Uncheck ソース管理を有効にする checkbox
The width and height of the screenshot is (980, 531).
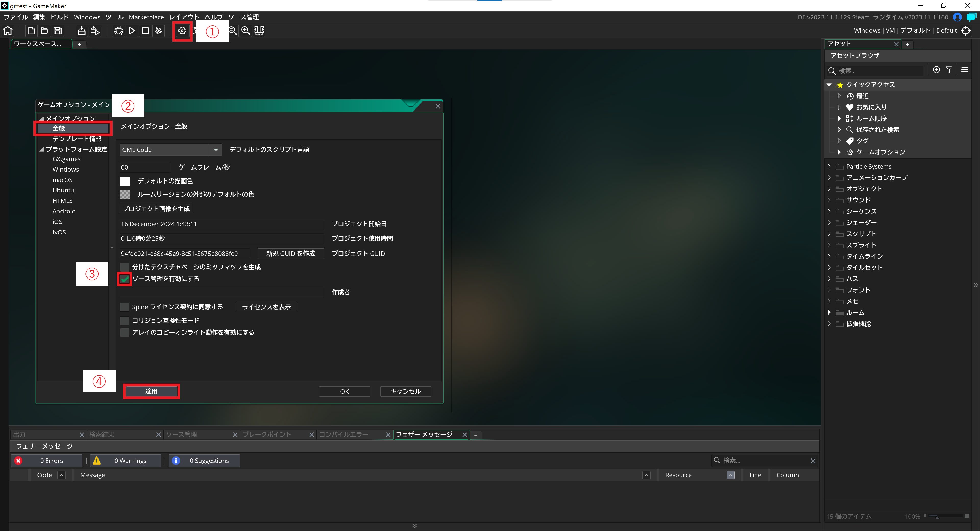[125, 279]
